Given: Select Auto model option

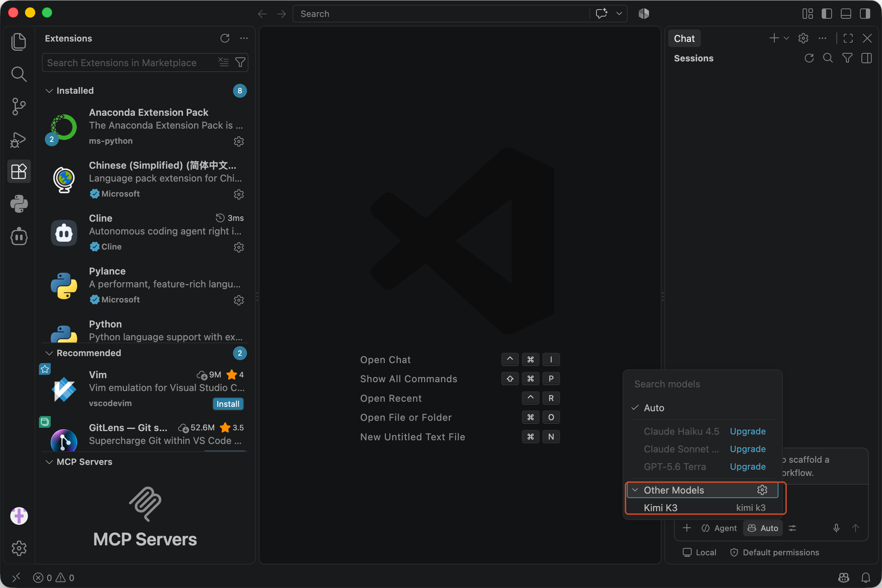Looking at the screenshot, I should click(x=702, y=408).
